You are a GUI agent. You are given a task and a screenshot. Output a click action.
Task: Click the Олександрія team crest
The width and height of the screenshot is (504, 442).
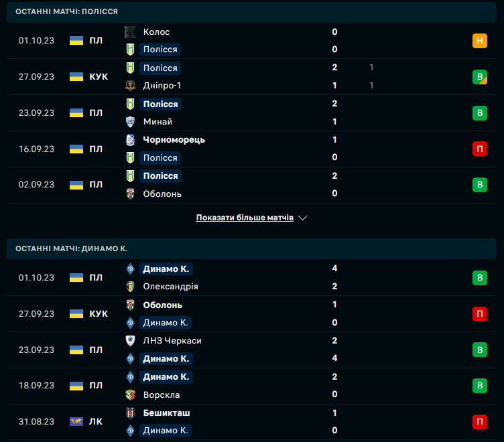(131, 287)
